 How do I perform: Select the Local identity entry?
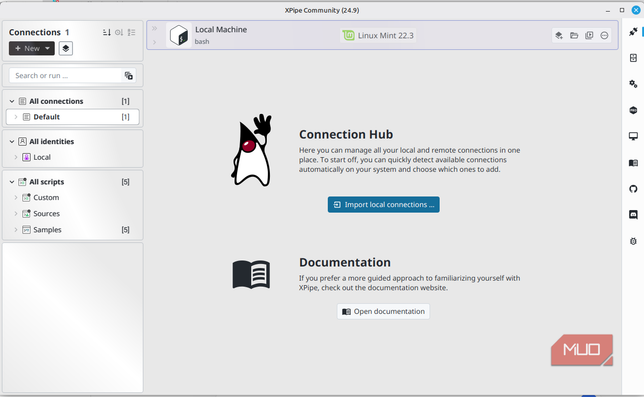(x=73, y=157)
